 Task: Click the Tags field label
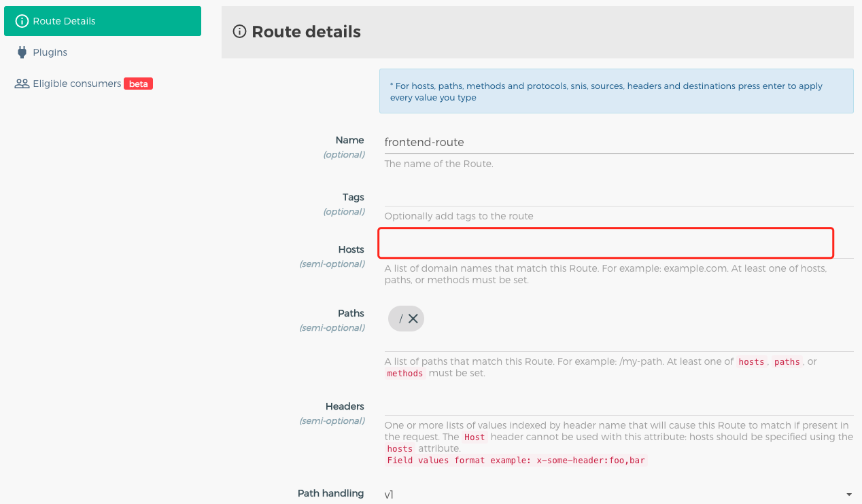pyautogui.click(x=354, y=197)
